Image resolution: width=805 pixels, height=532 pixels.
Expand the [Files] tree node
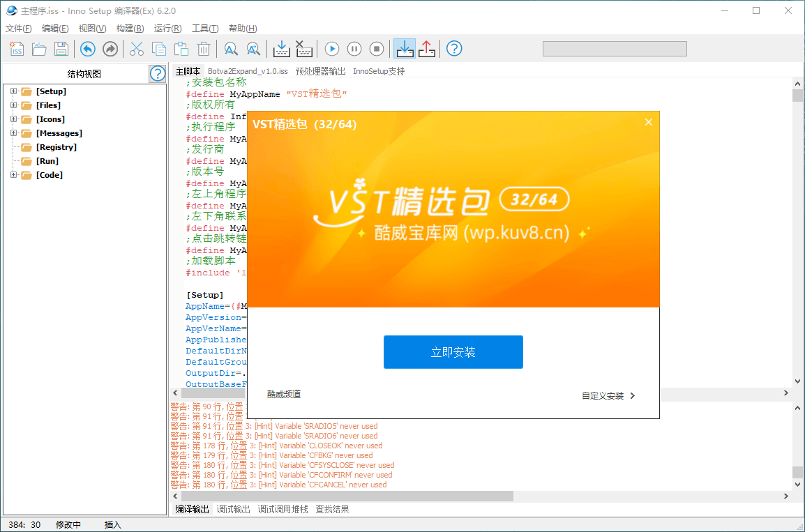(13, 105)
